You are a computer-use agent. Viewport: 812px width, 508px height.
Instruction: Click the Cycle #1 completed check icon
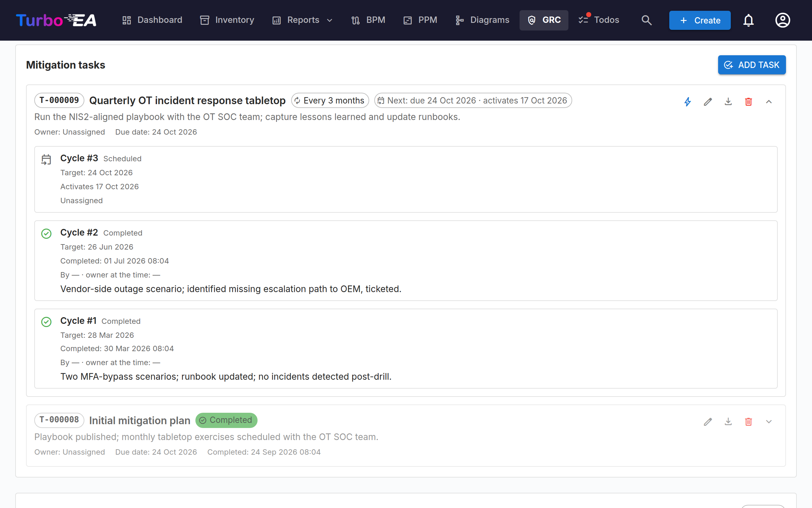click(x=46, y=322)
